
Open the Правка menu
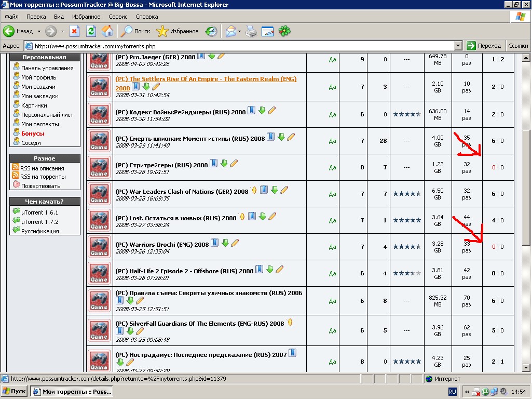point(36,17)
